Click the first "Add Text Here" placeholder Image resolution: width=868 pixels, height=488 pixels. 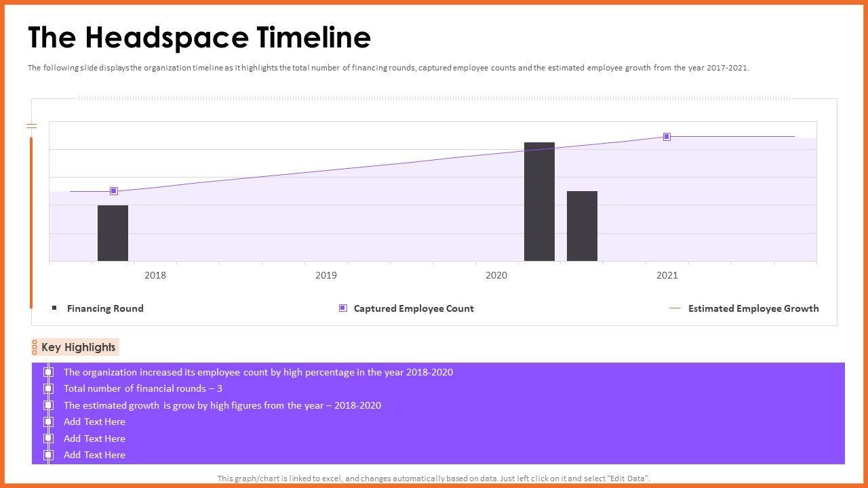pos(94,422)
